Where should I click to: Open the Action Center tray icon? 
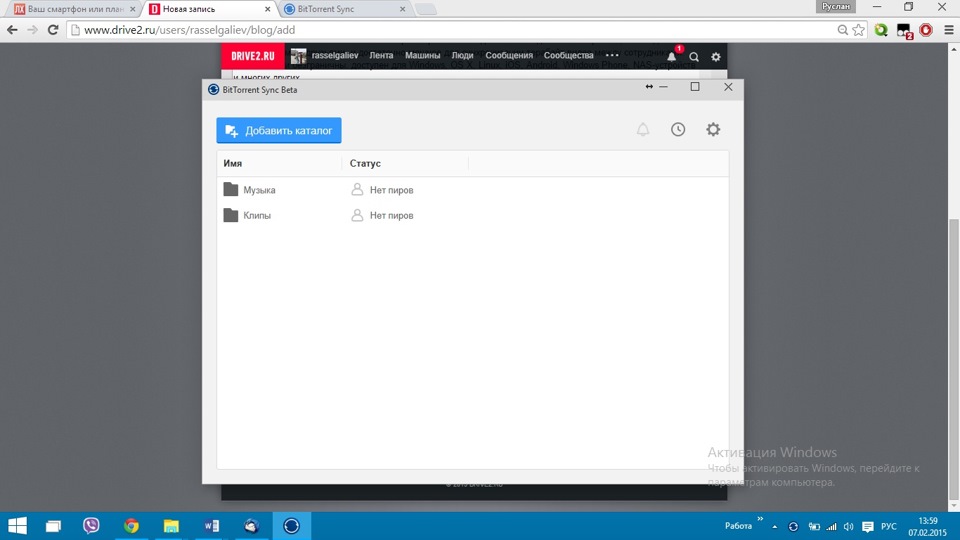[x=868, y=527]
